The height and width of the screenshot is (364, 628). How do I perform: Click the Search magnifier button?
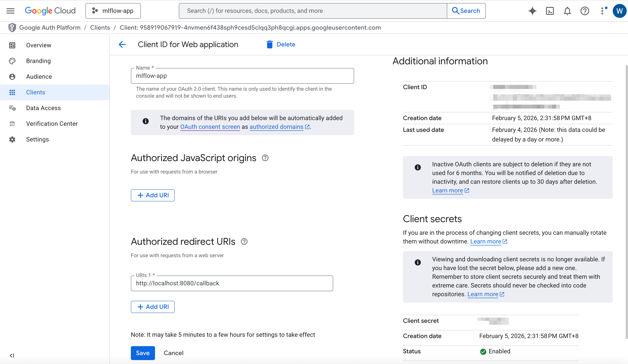(x=466, y=11)
